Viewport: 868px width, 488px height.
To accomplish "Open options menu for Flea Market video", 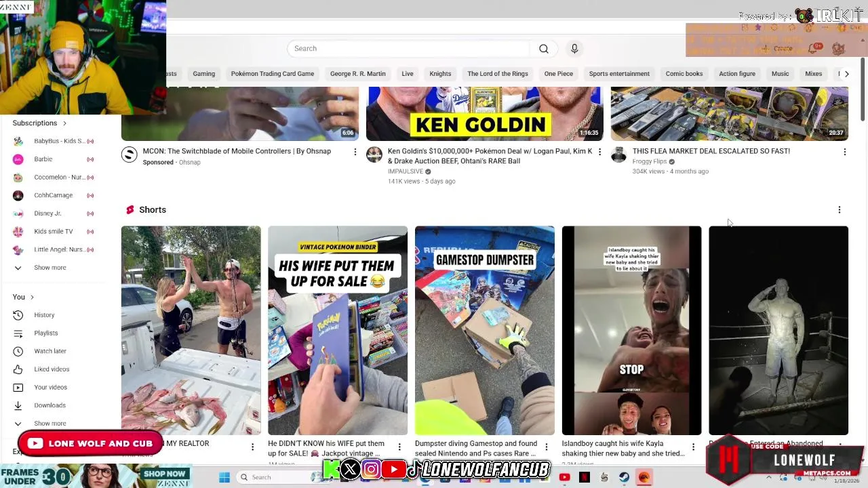I will point(844,152).
